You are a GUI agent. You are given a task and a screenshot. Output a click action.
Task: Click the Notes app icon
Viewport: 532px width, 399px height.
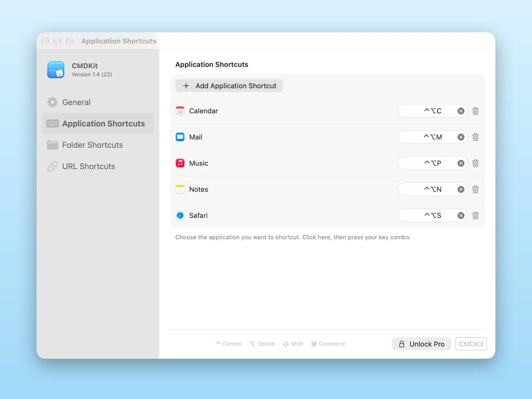tap(180, 189)
